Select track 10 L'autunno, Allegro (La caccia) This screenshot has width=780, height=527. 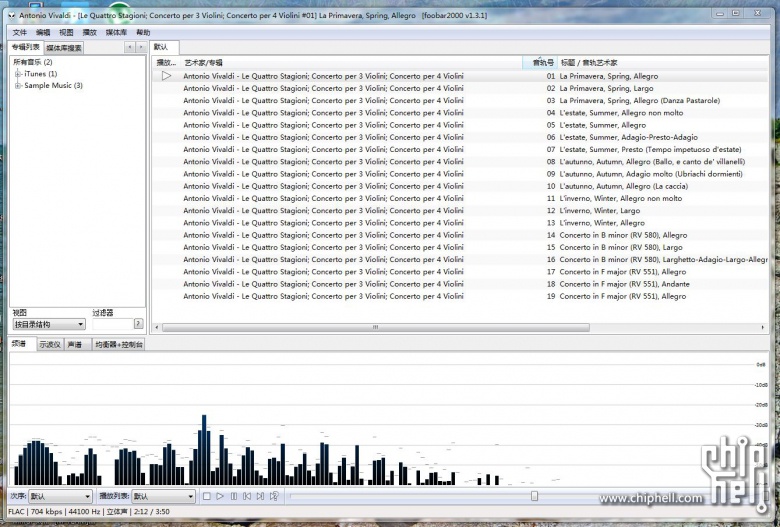[461, 186]
